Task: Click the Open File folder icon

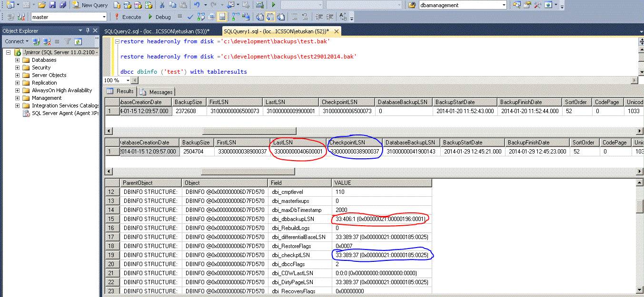Action: tap(41, 5)
